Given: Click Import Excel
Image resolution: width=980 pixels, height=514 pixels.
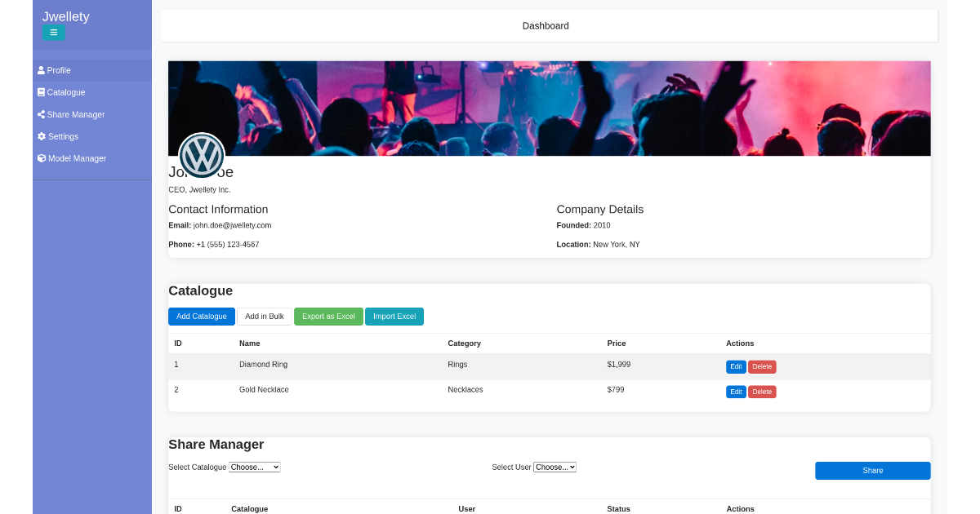Looking at the screenshot, I should point(394,317).
